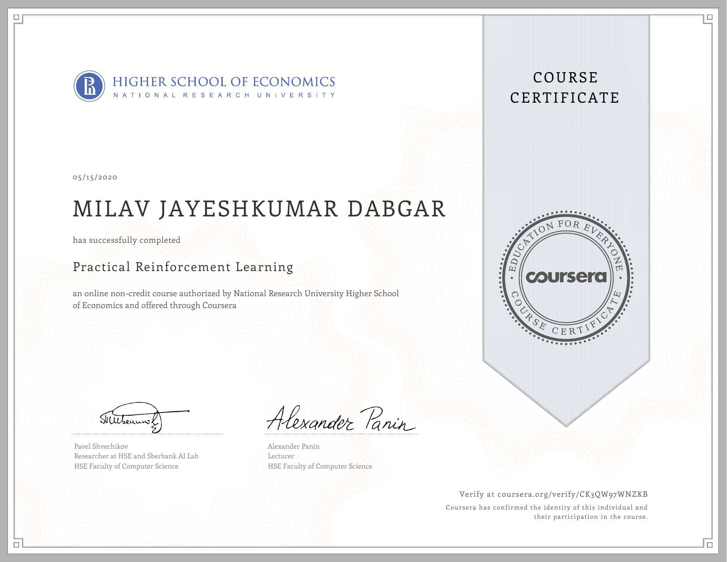The image size is (728, 562).
Task: Click the Practical Reinforcement Learning course title
Action: click(183, 267)
